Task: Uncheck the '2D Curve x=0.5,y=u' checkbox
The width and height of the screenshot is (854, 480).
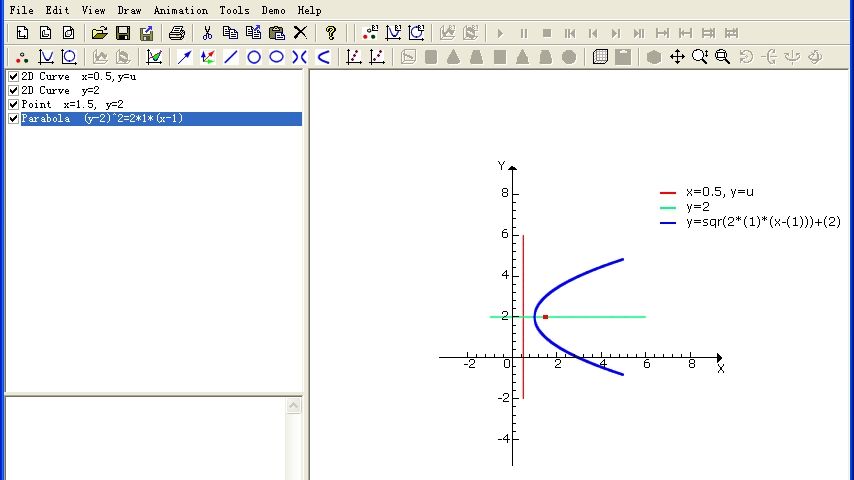Action: point(13,77)
